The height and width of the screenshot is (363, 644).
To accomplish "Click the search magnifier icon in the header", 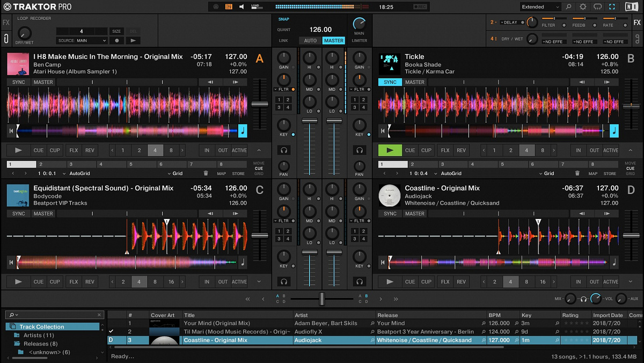I will (x=568, y=6).
